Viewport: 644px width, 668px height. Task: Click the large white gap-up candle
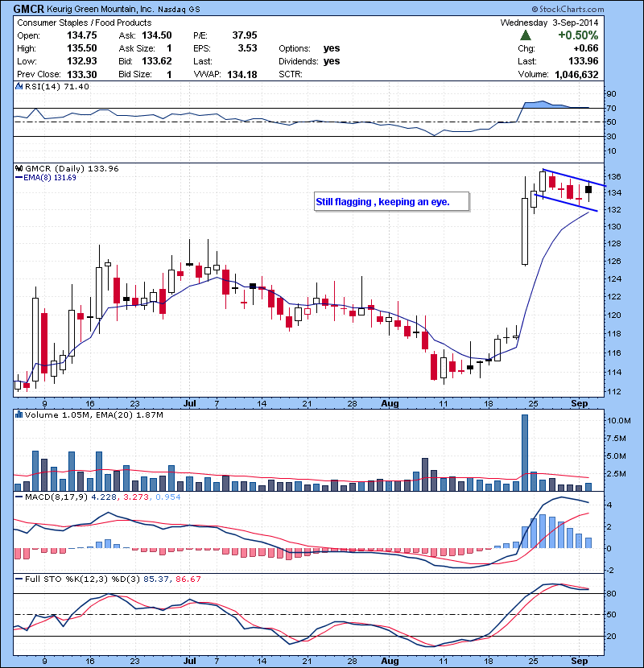tap(525, 231)
